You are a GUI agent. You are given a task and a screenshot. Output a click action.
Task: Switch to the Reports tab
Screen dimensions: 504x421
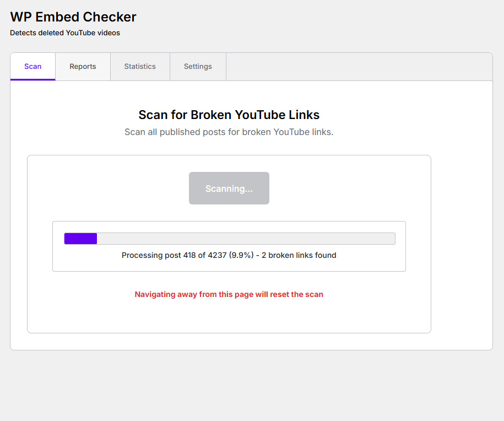tap(83, 67)
